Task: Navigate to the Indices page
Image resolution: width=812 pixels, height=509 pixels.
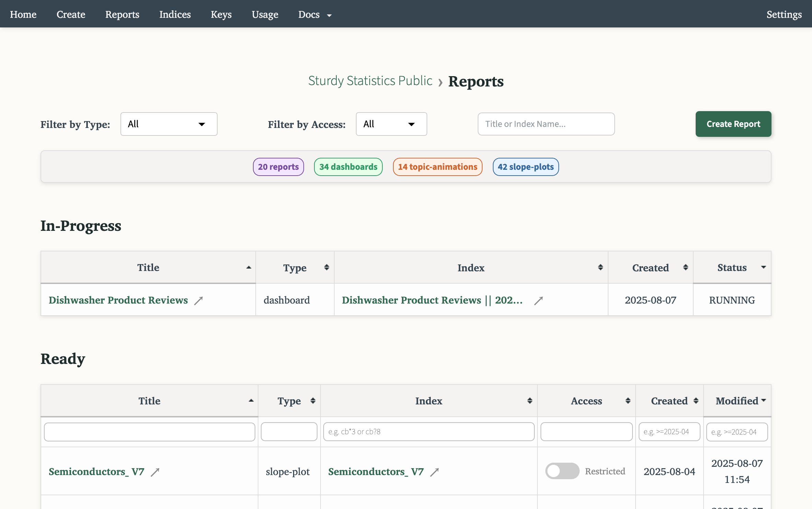Action: 175,14
